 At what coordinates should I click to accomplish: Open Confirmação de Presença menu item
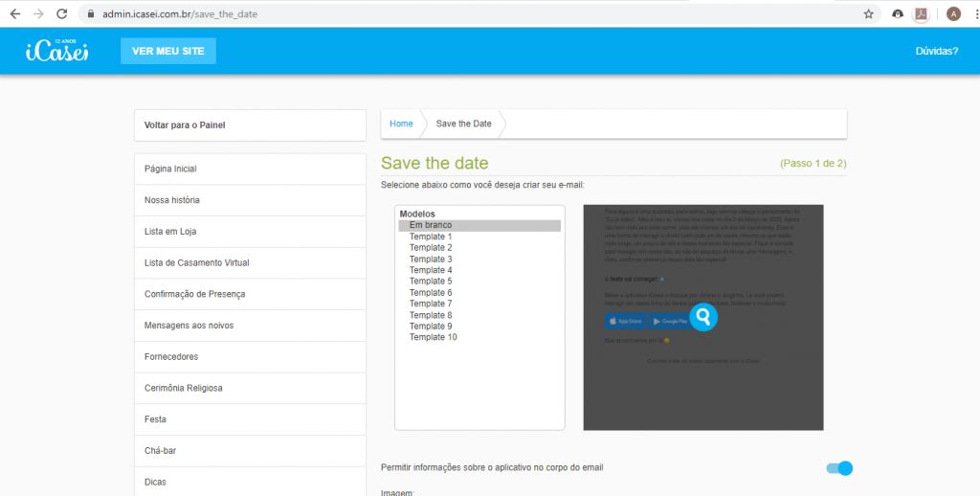pos(250,294)
